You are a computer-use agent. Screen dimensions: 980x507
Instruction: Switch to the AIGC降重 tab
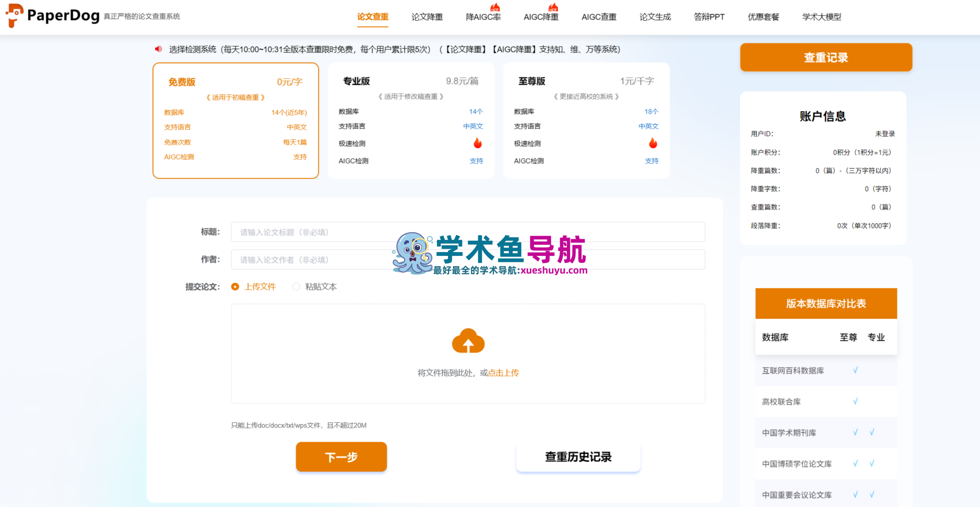pyautogui.click(x=541, y=17)
